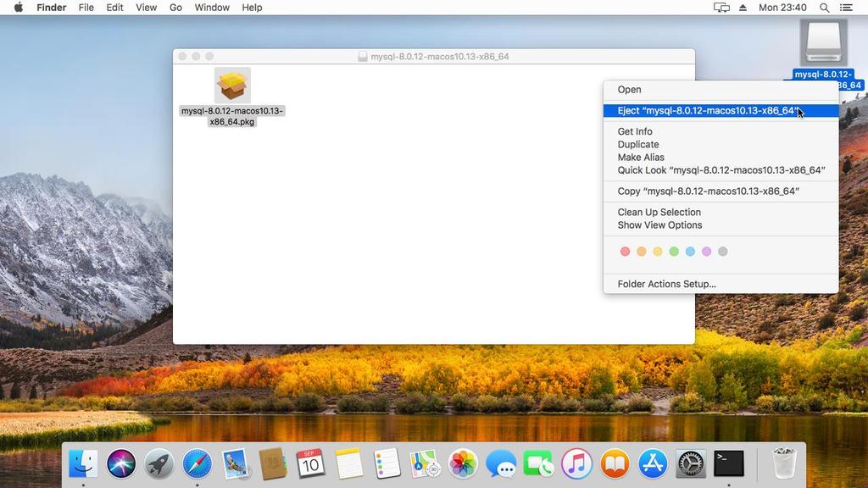Zoom the mysql Finder window
Viewport: 868px width, 488px height.
209,57
